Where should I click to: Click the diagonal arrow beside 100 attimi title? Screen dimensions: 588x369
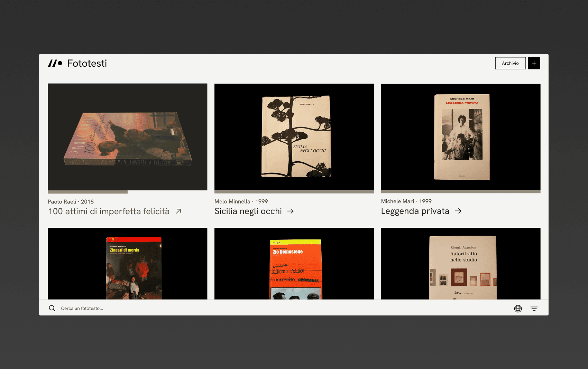coord(178,211)
